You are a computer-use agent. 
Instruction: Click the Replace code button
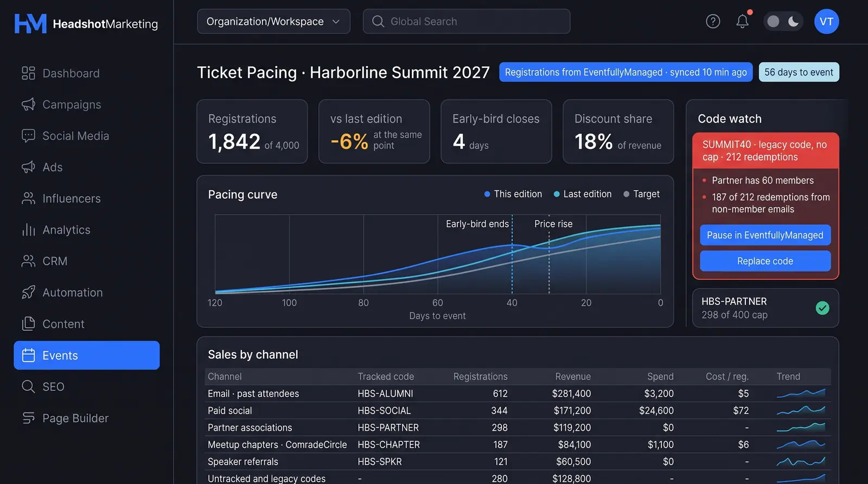(x=765, y=261)
